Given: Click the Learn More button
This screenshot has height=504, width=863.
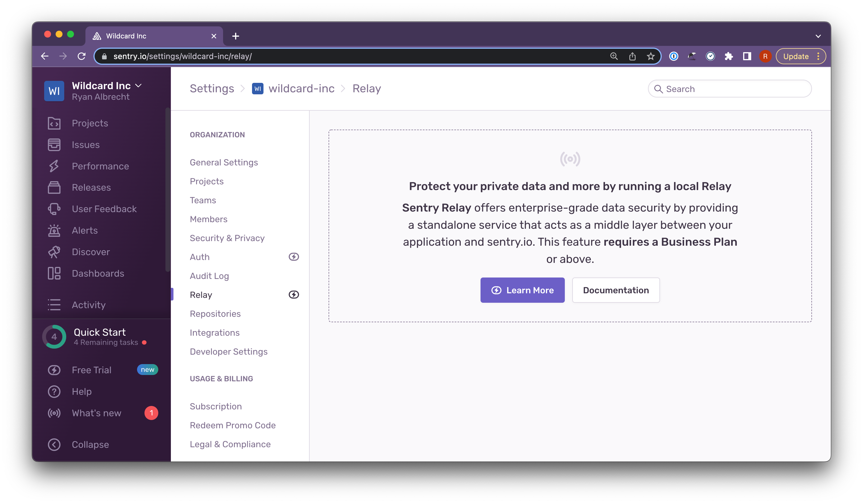Looking at the screenshot, I should (522, 290).
